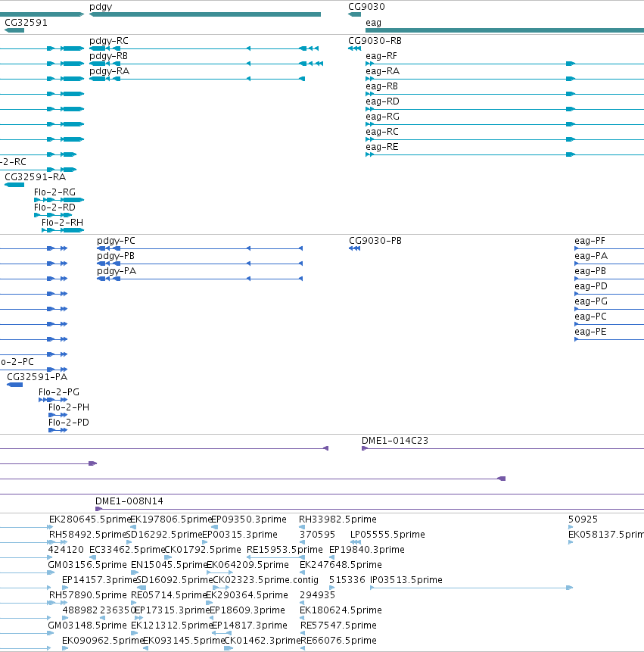
Task: Select transcript Flo-2-RH
Action: coord(63,230)
